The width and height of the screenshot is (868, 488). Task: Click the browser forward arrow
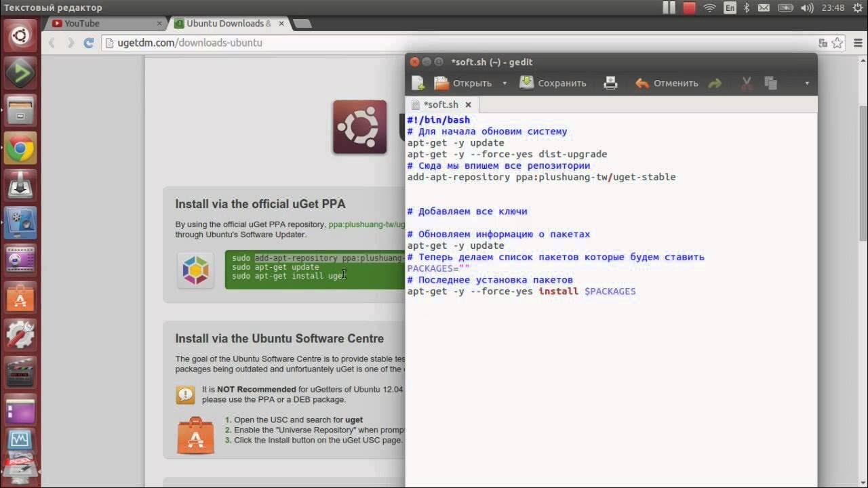click(70, 43)
